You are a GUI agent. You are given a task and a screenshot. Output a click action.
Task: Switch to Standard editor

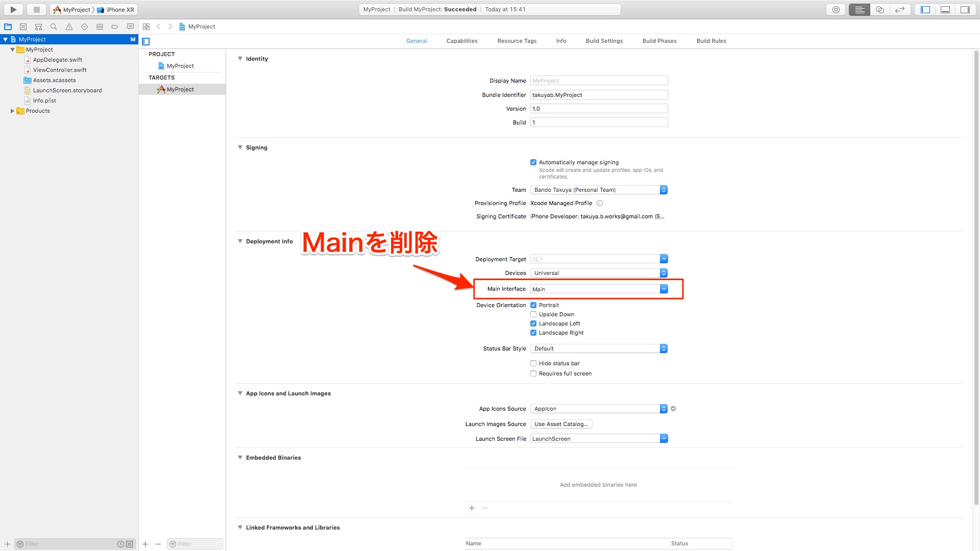(x=860, y=10)
